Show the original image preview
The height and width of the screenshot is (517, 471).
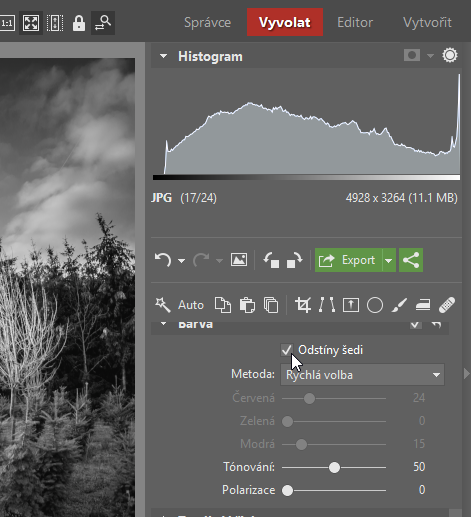(239, 260)
